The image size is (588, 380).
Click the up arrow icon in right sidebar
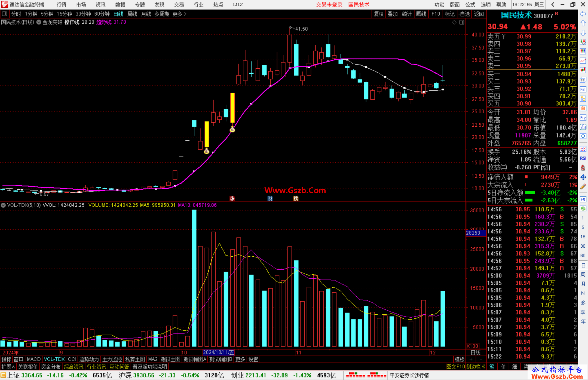[583, 23]
